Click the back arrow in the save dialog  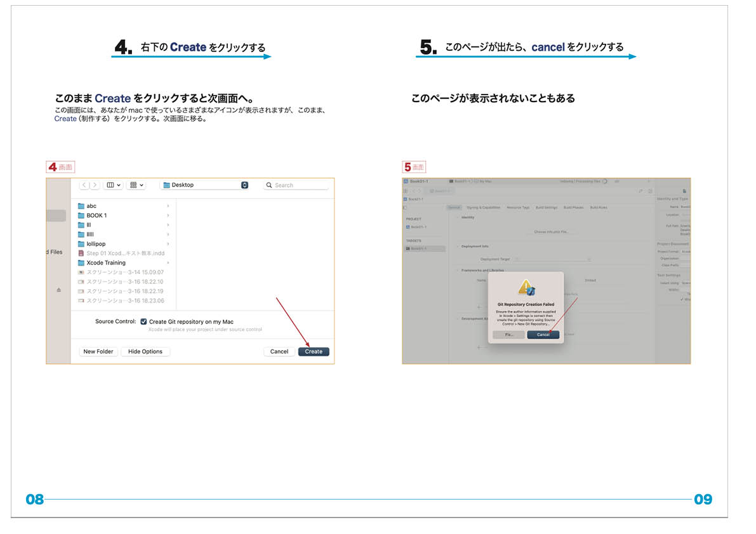pos(84,185)
